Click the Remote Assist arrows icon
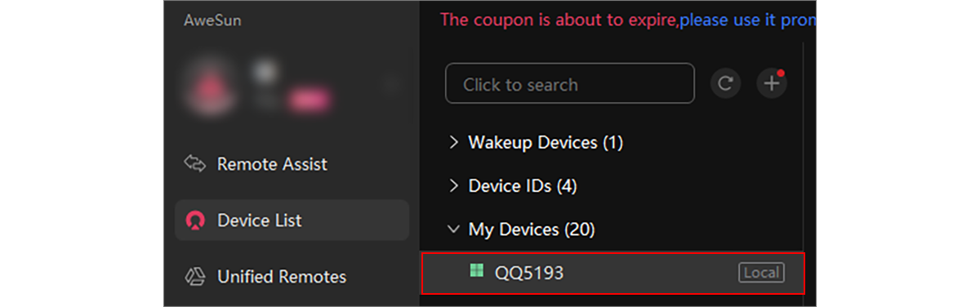The height and width of the screenshot is (307, 980). [x=194, y=164]
